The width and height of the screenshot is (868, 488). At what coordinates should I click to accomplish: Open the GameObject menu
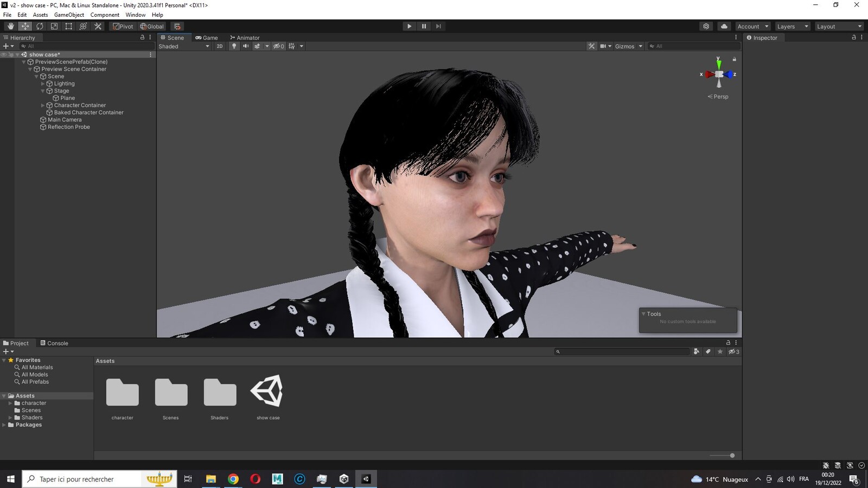[x=69, y=15]
